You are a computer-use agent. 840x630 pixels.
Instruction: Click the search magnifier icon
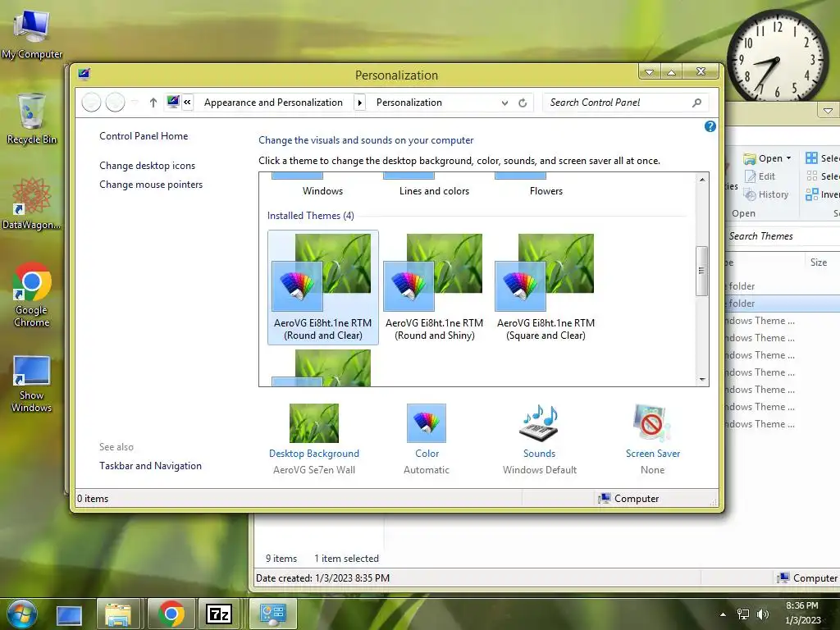pyautogui.click(x=697, y=103)
